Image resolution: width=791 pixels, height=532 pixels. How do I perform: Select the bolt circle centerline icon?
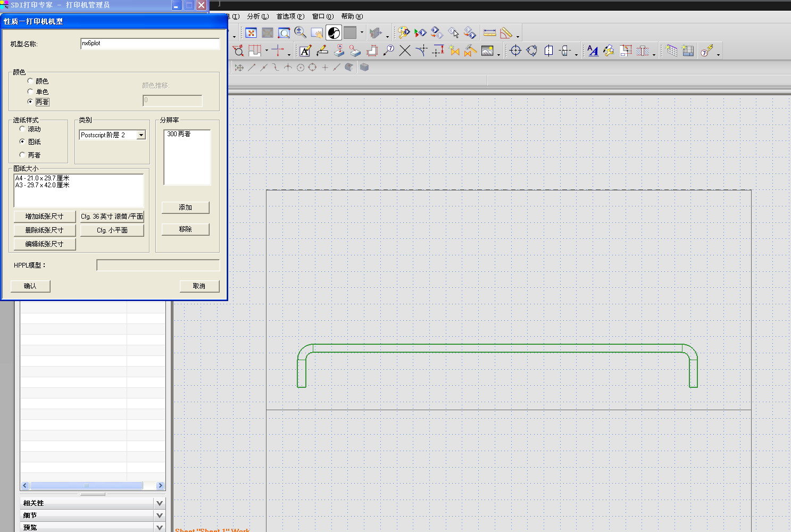[532, 51]
